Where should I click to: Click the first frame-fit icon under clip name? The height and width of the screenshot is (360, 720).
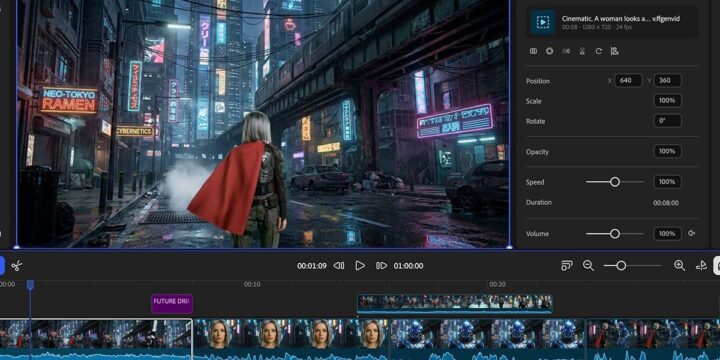(x=533, y=51)
